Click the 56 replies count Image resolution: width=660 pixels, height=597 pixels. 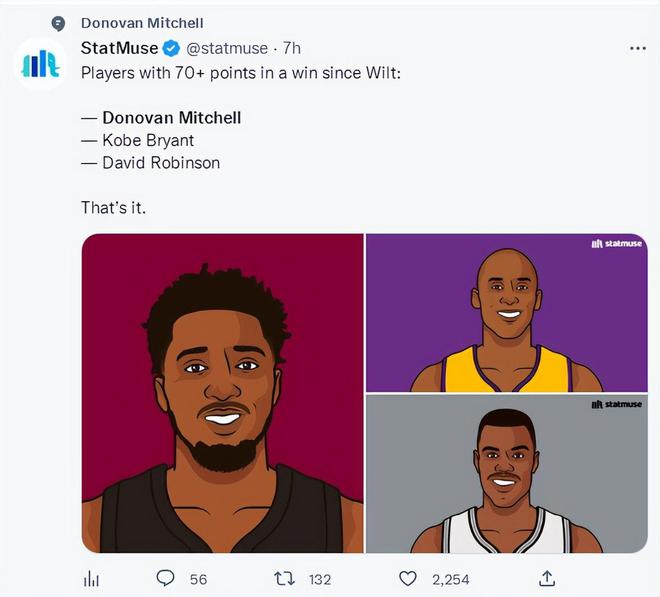pos(198,580)
